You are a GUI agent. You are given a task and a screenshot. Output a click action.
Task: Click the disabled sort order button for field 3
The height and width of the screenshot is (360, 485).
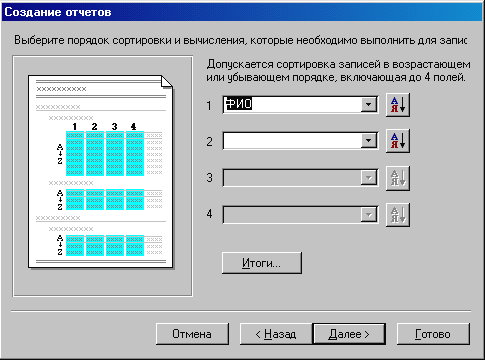coord(398,178)
